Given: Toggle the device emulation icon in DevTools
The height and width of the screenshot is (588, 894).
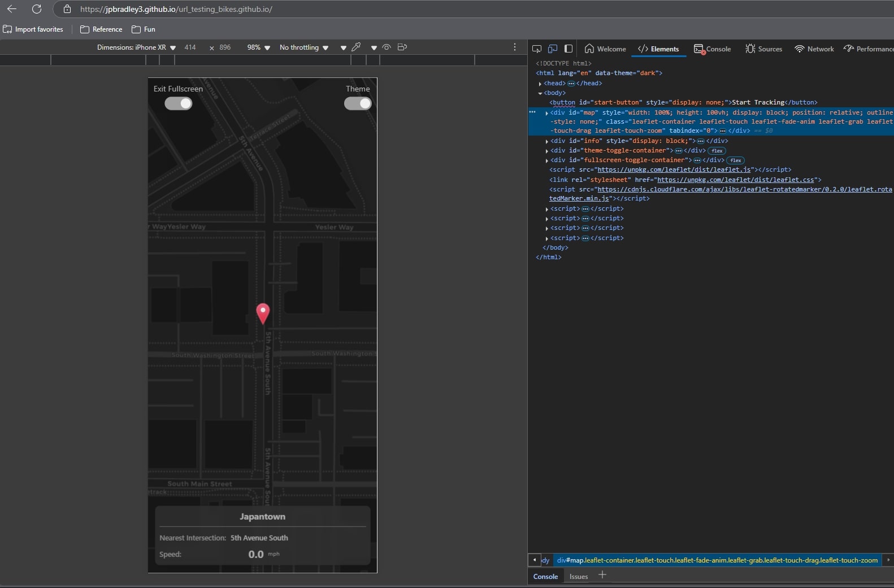Looking at the screenshot, I should coord(553,49).
